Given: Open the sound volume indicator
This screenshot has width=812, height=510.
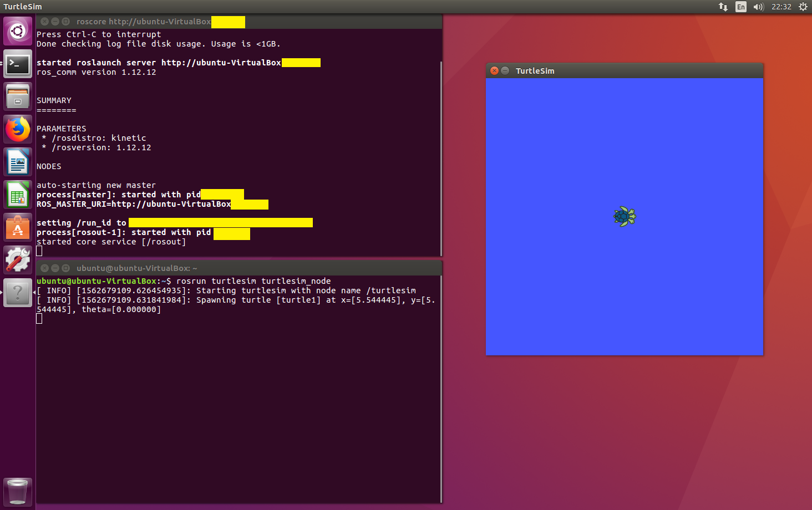Looking at the screenshot, I should point(758,7).
